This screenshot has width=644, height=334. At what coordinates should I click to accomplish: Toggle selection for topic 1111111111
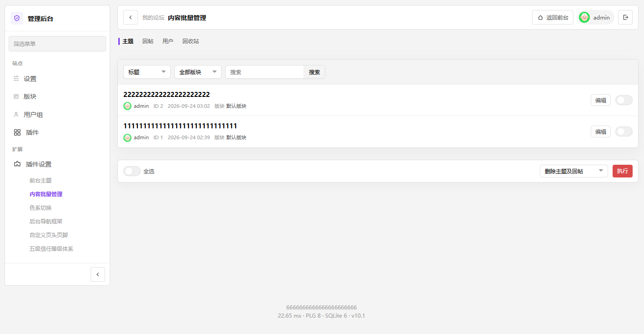point(624,132)
